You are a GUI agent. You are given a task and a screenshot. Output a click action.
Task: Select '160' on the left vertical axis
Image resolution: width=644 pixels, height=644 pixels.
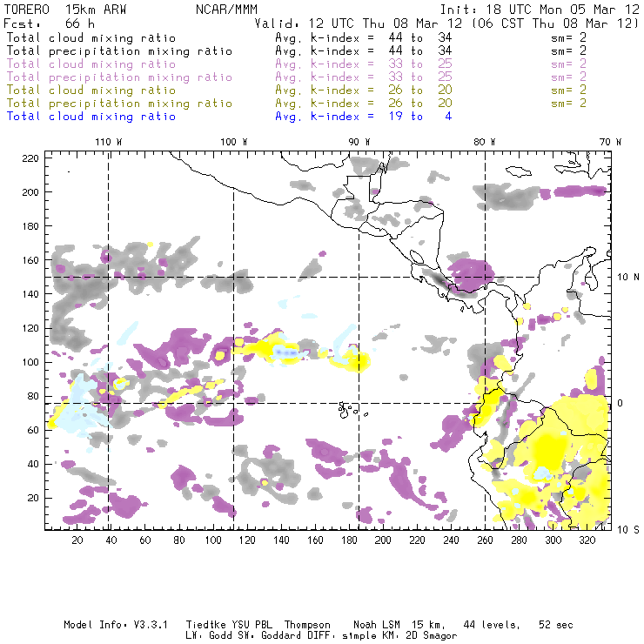coord(30,260)
